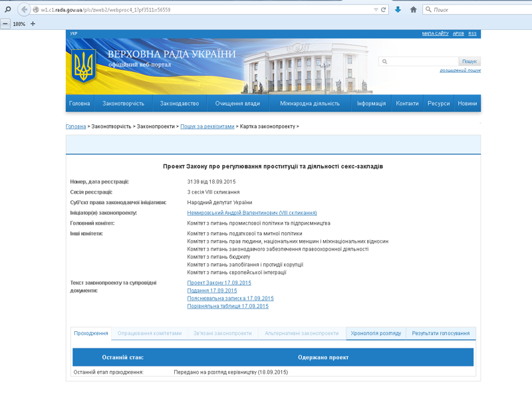
Task: Reload the page with refresh icon
Action: click(x=384, y=10)
